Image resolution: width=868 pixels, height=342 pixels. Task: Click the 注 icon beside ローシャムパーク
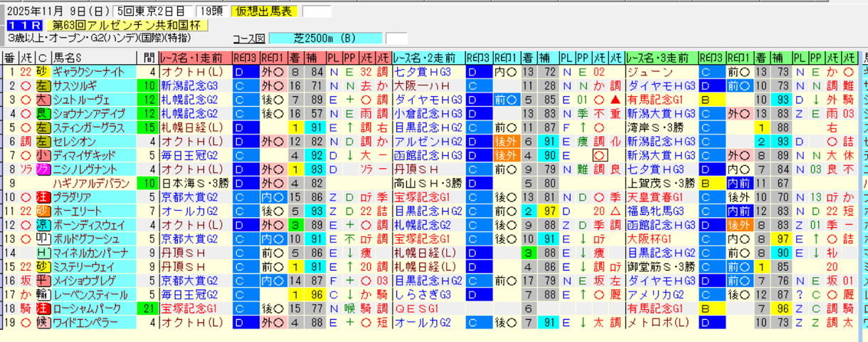tap(43, 308)
